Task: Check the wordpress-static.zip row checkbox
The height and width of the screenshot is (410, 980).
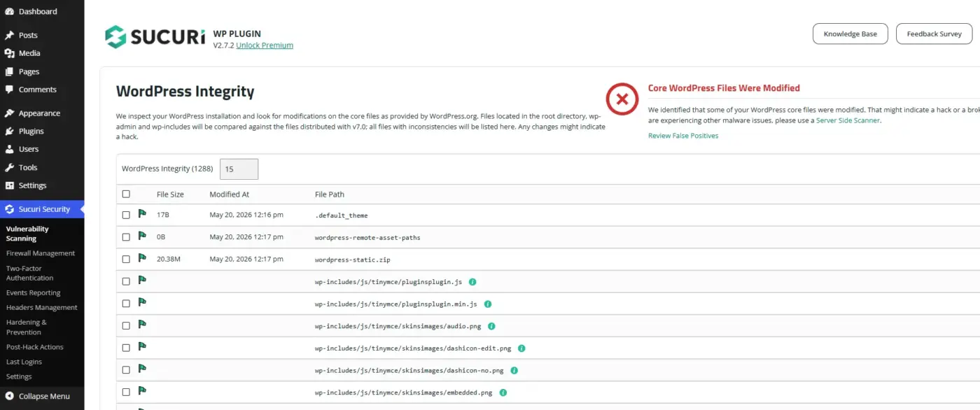Action: click(x=126, y=259)
